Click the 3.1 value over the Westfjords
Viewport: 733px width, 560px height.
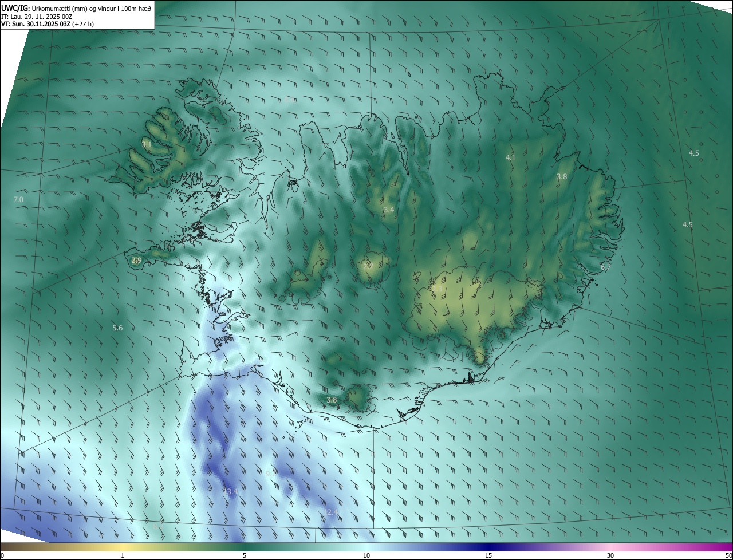point(147,144)
